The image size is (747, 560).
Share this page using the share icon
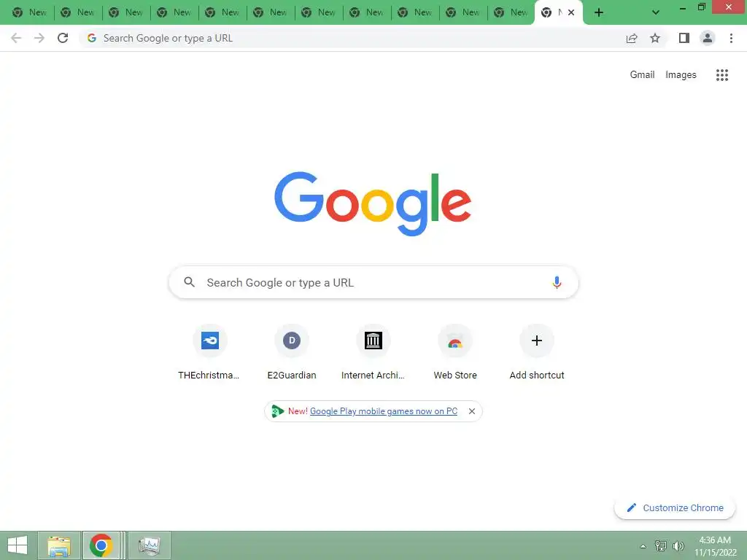[x=632, y=38]
